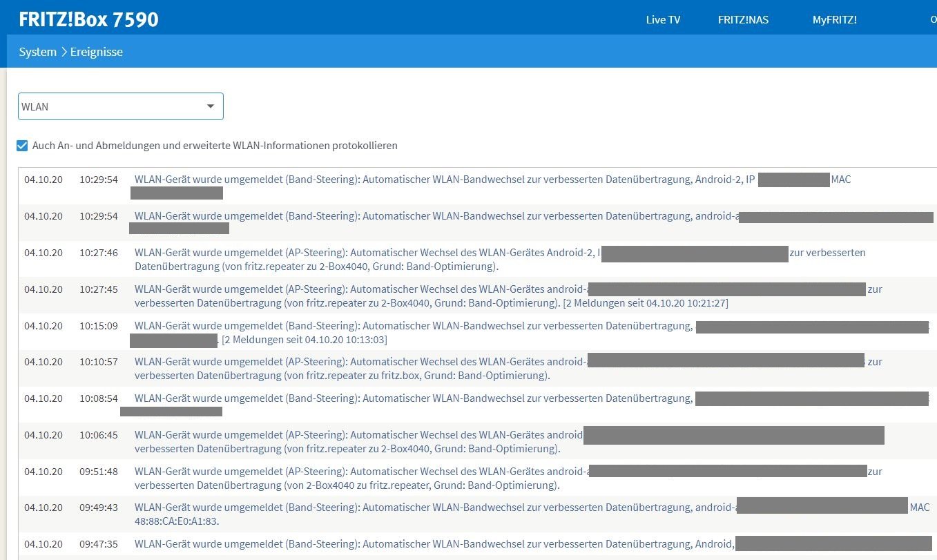The image size is (937, 560).
Task: Click the timestamp 09:49:43
Action: click(x=99, y=508)
